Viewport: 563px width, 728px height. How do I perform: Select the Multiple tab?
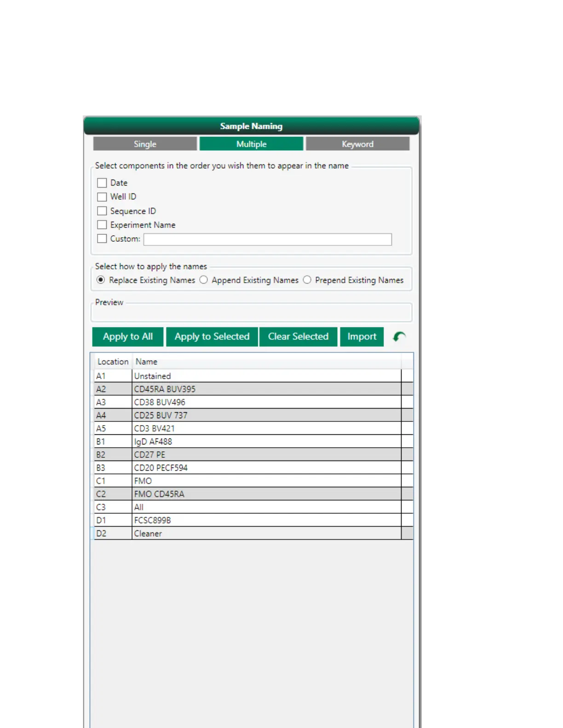(251, 144)
